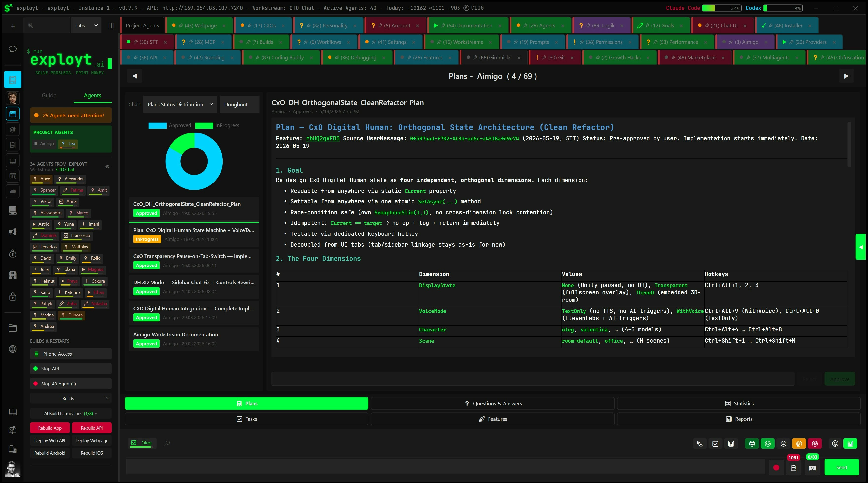Go to next plan with right arrow
This screenshot has height=483, width=868.
click(846, 76)
